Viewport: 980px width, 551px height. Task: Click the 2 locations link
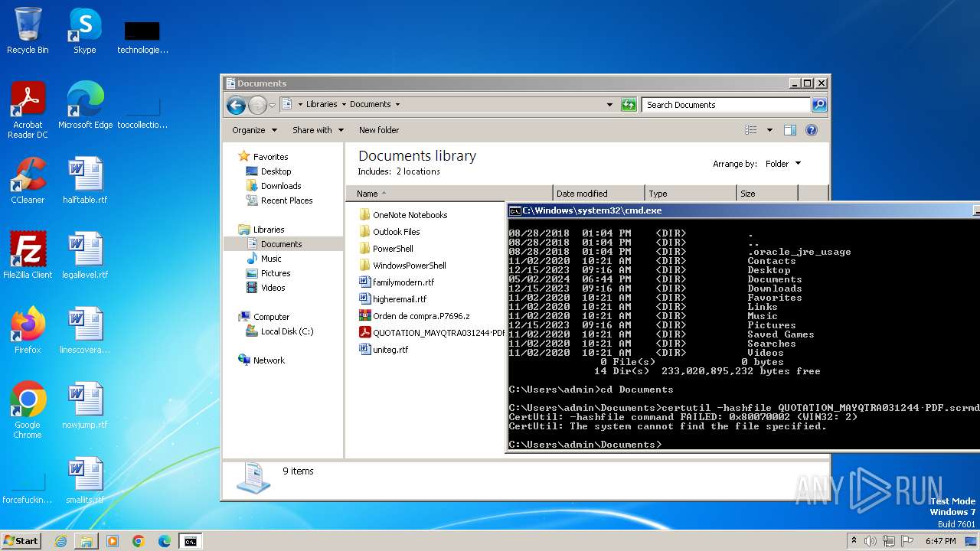418,171
